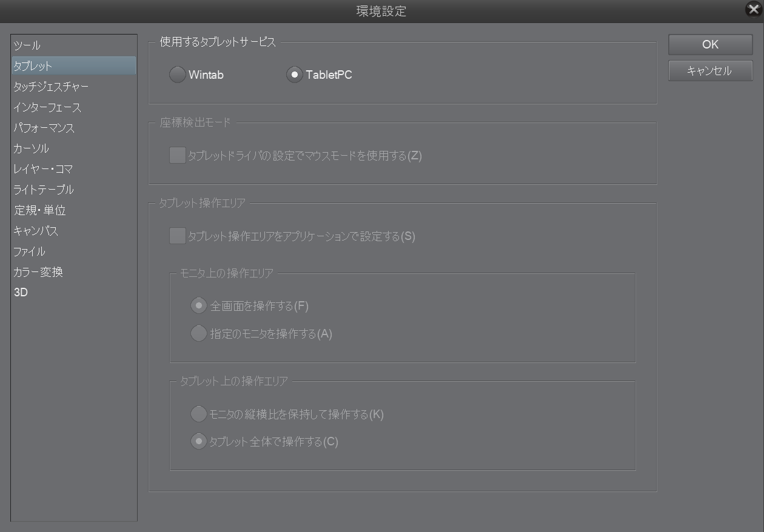
Task: Choose the レイヤー・コマ category
Action: [x=73, y=169]
